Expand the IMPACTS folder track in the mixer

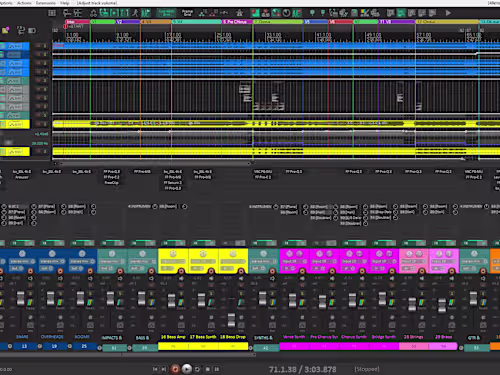[99, 348]
